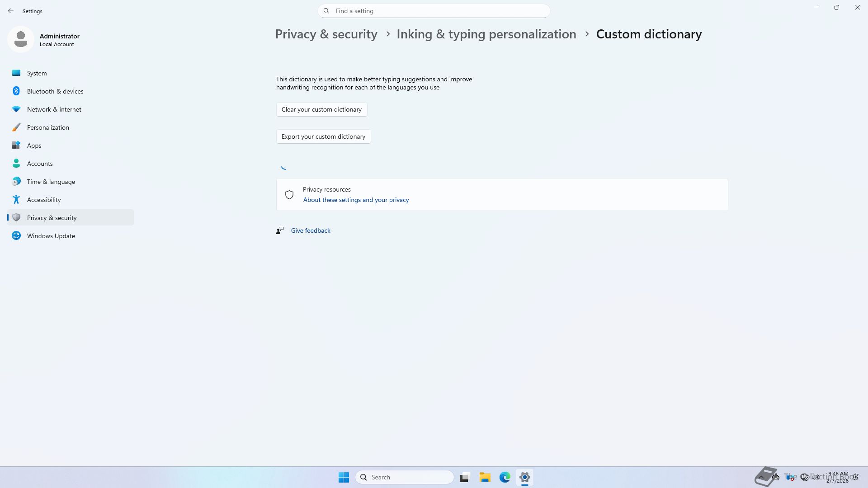The height and width of the screenshot is (488, 868).
Task: Open the System settings category
Action: [x=37, y=73]
